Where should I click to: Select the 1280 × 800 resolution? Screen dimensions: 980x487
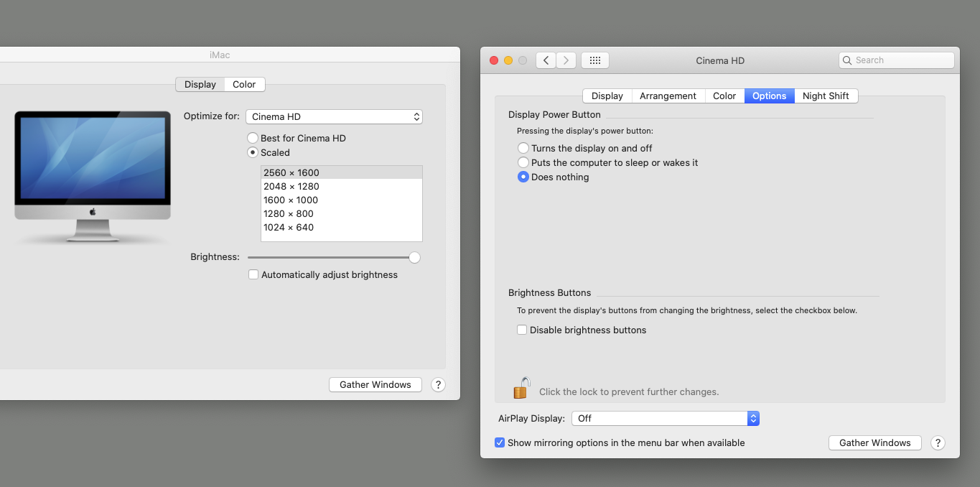coord(342,213)
